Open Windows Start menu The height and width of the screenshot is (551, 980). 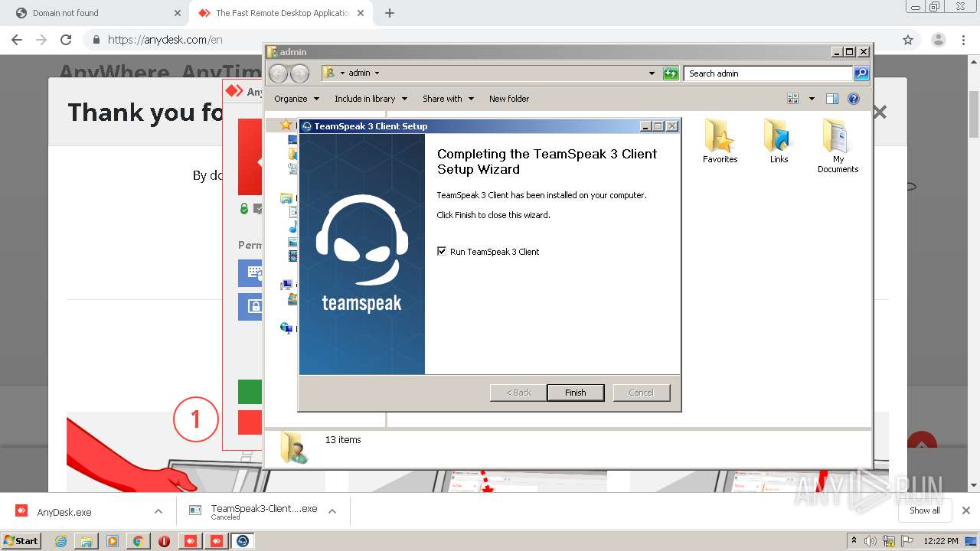[x=21, y=540]
